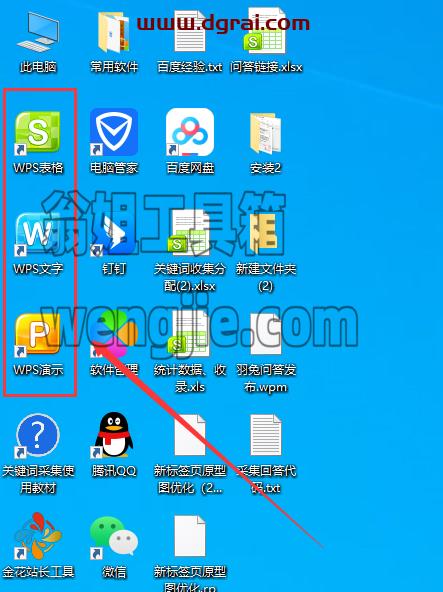Select the 安装2 folder icon
Viewport: 443px width, 592px height.
(x=265, y=133)
